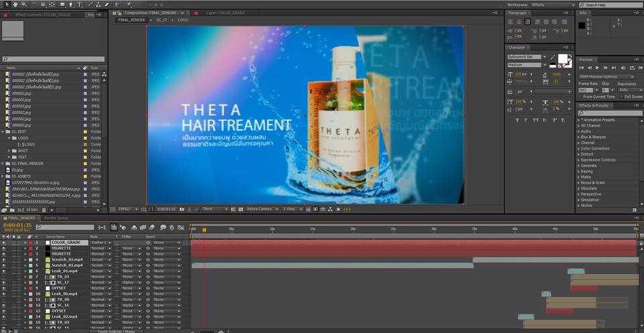Image resolution: width=644 pixels, height=333 pixels.
Task: Click the hide shy layers icon
Action: click(134, 227)
